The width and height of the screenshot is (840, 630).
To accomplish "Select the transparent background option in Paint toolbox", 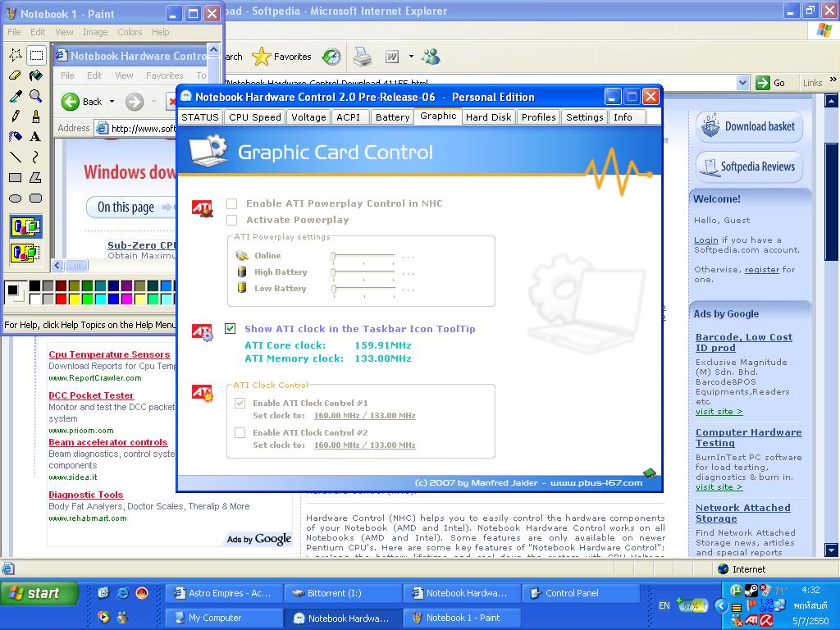I will (x=25, y=252).
